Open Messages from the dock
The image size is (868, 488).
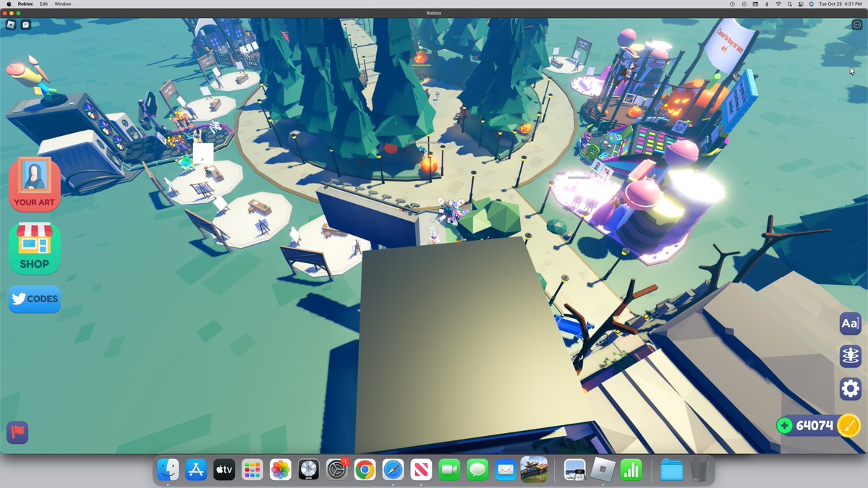(x=477, y=470)
